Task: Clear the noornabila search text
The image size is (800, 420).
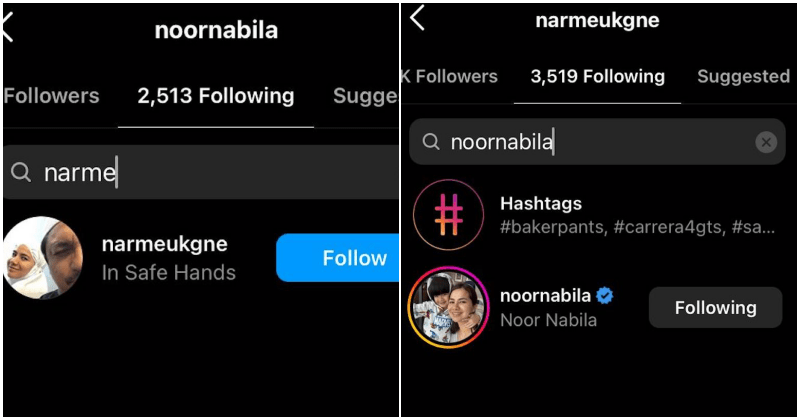Action: pyautogui.click(x=766, y=142)
